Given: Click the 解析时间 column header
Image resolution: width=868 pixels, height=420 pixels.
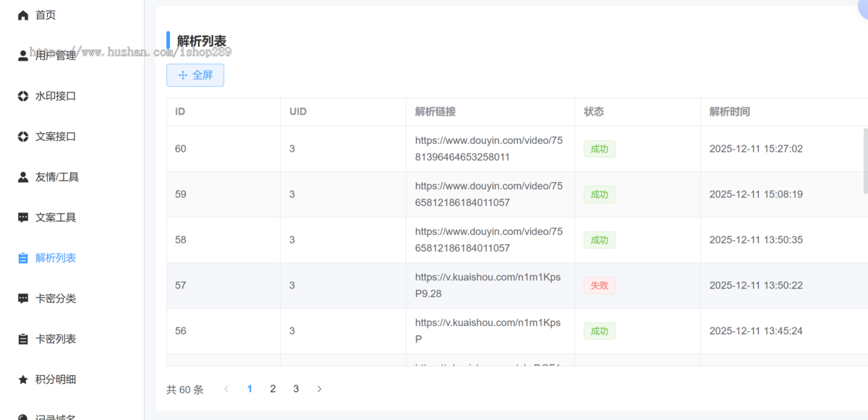Looking at the screenshot, I should [x=729, y=111].
